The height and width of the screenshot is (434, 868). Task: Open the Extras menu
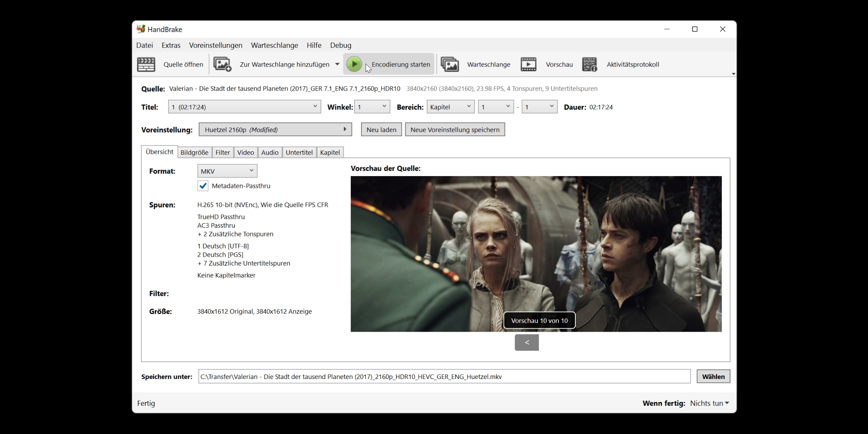tap(171, 45)
